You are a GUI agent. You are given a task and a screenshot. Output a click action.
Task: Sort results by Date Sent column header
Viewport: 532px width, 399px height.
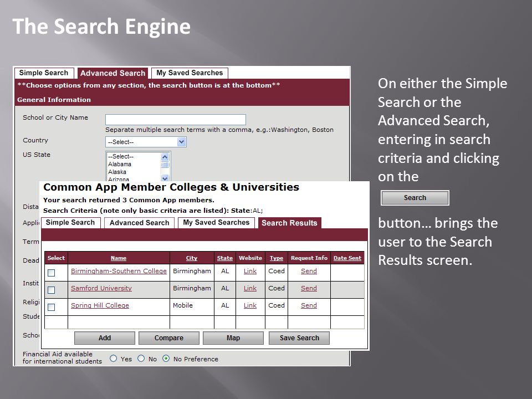tap(347, 258)
